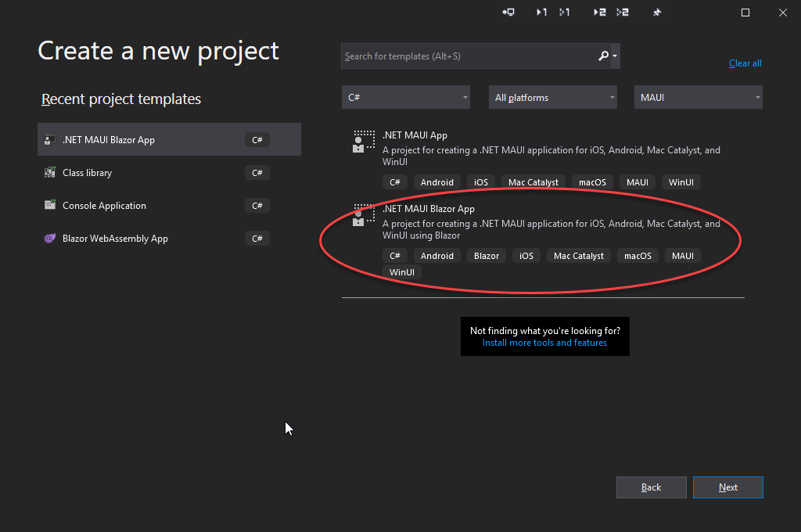801x532 pixels.
Task: Click the Blazor tag
Action: (x=487, y=256)
